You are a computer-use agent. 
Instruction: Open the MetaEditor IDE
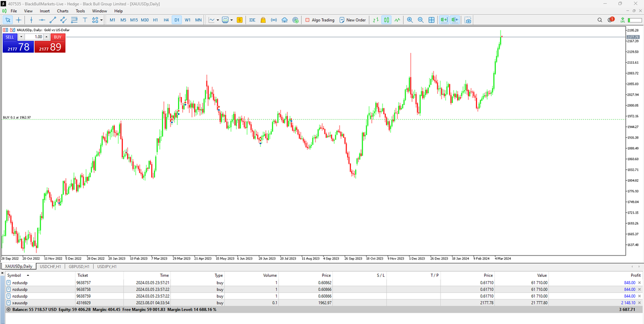click(x=252, y=20)
